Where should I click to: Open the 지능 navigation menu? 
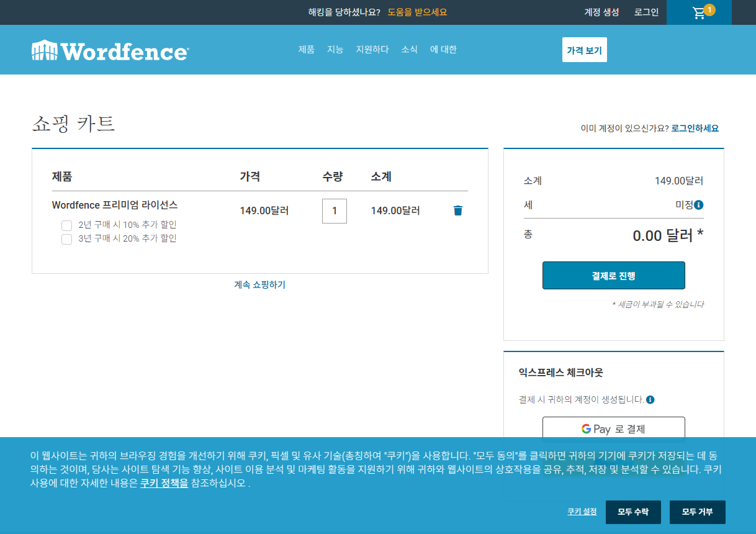(335, 50)
